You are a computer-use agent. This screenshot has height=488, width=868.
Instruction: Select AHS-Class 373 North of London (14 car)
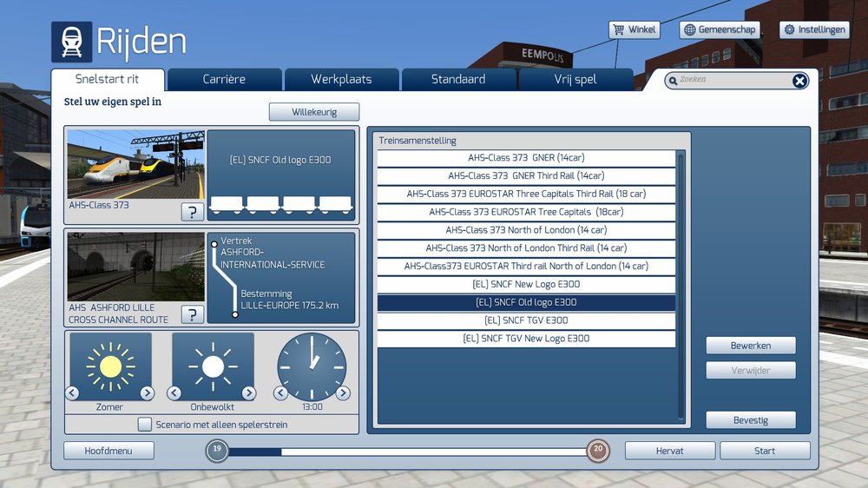pyautogui.click(x=526, y=230)
